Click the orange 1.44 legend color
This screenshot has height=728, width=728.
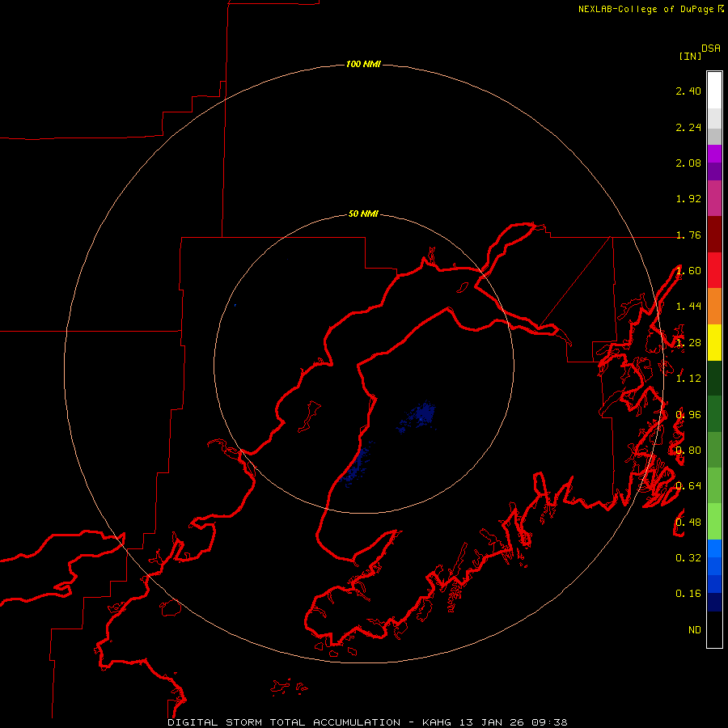click(714, 307)
